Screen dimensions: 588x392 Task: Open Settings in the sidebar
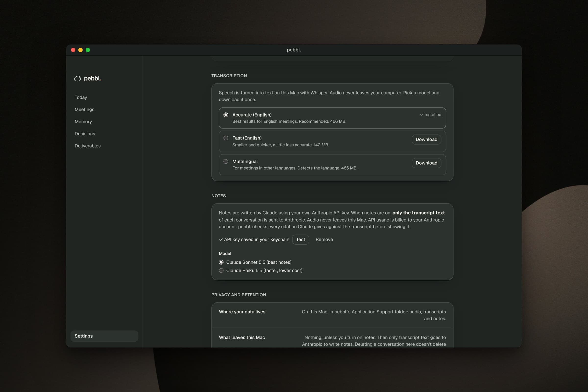coord(104,336)
